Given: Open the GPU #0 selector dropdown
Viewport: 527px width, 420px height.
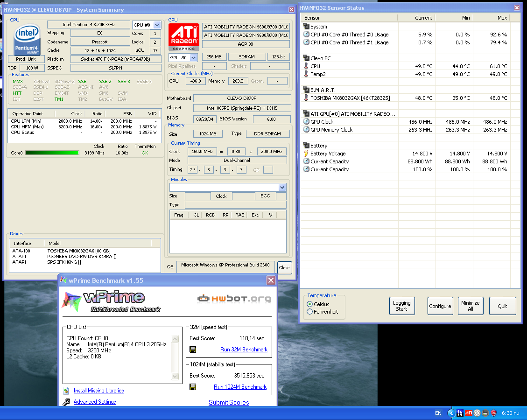Looking at the screenshot, I should point(193,57).
